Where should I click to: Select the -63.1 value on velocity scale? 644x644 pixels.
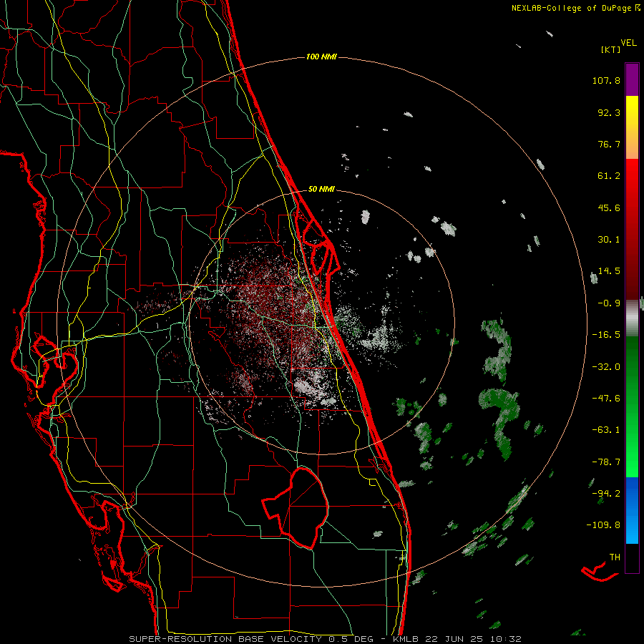click(x=606, y=430)
